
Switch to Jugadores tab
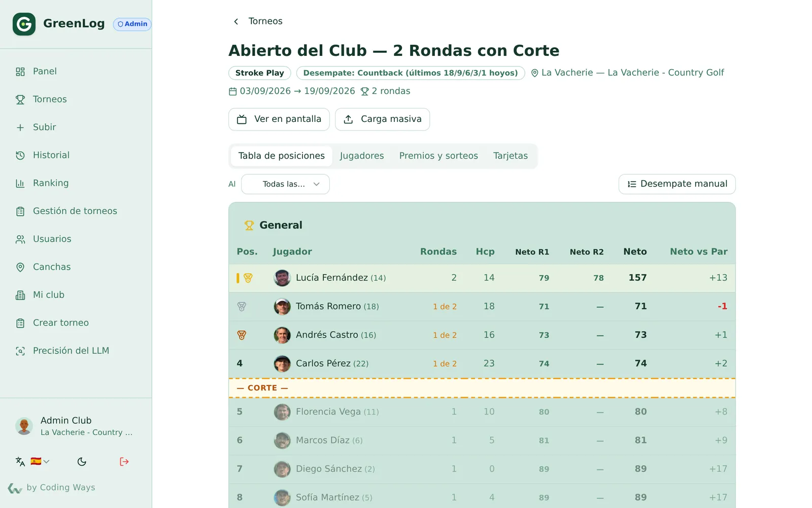click(x=362, y=156)
